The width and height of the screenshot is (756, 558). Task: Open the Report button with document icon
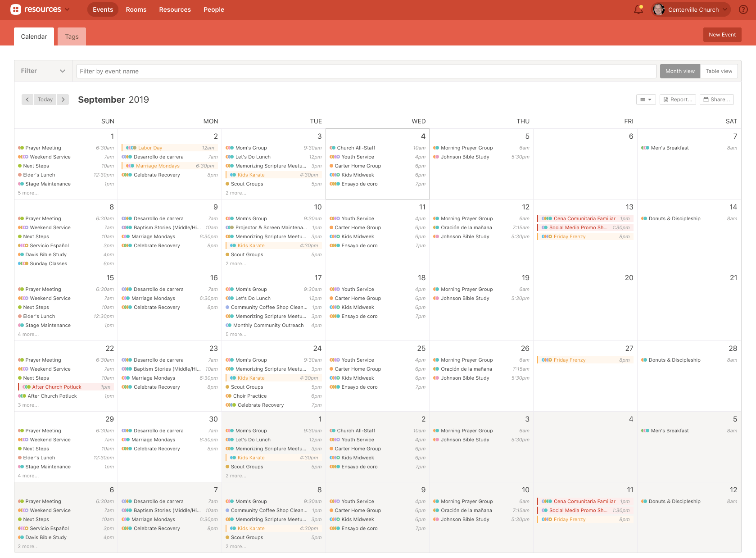[x=678, y=100]
